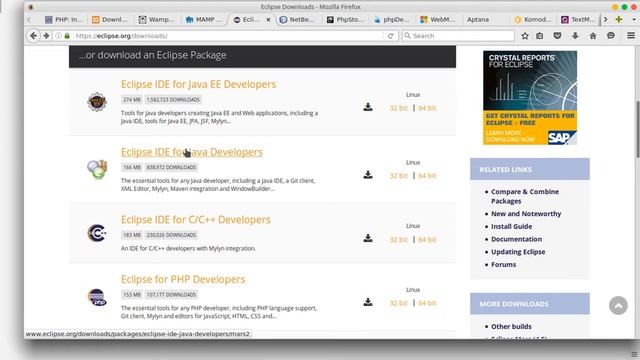Screen dimensions: 640x360
Task: Open the Crystal Reports SAP advertisement
Action: pos(530,98)
